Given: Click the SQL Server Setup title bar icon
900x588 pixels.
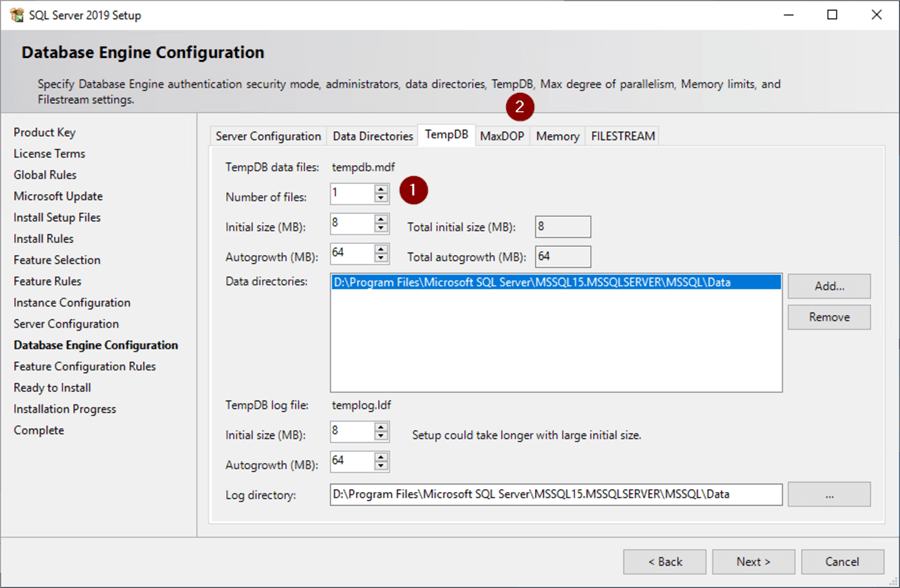Looking at the screenshot, I should [x=17, y=15].
